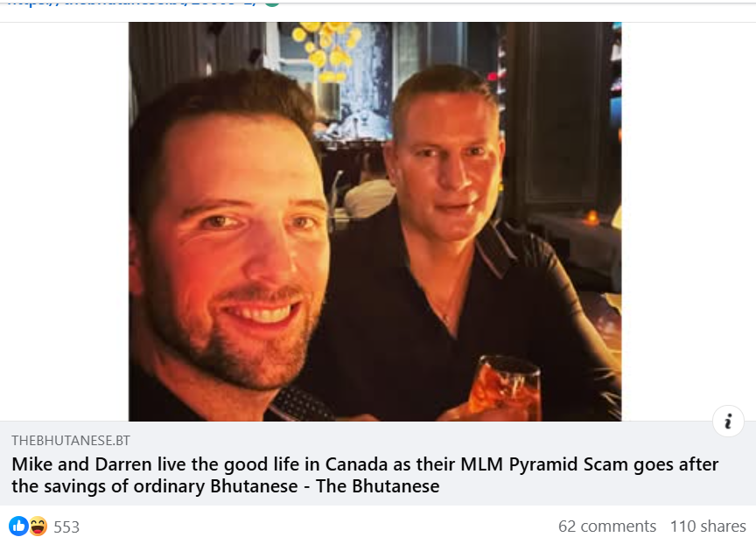Image resolution: width=756 pixels, height=544 pixels.
Task: View the 110 shares list
Action: (708, 527)
